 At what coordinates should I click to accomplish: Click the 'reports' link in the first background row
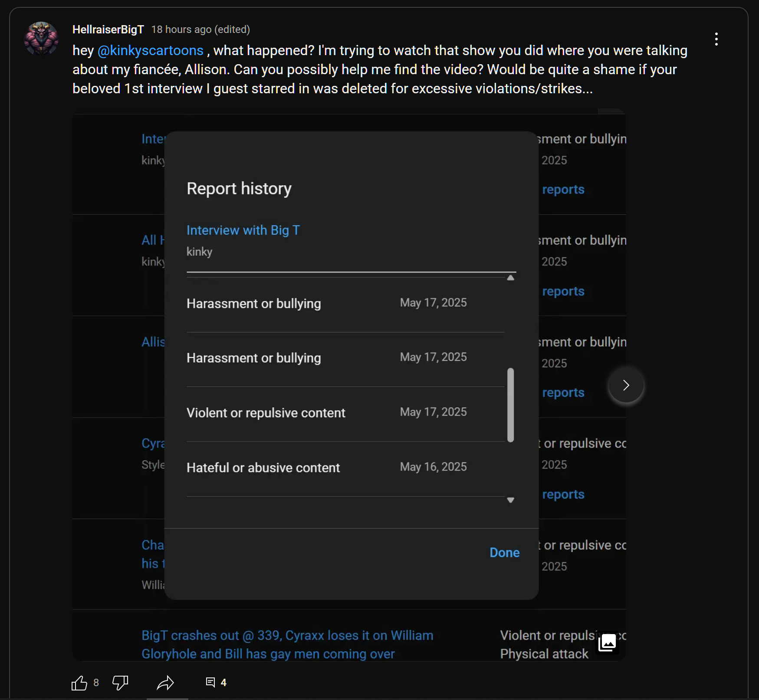pos(563,190)
